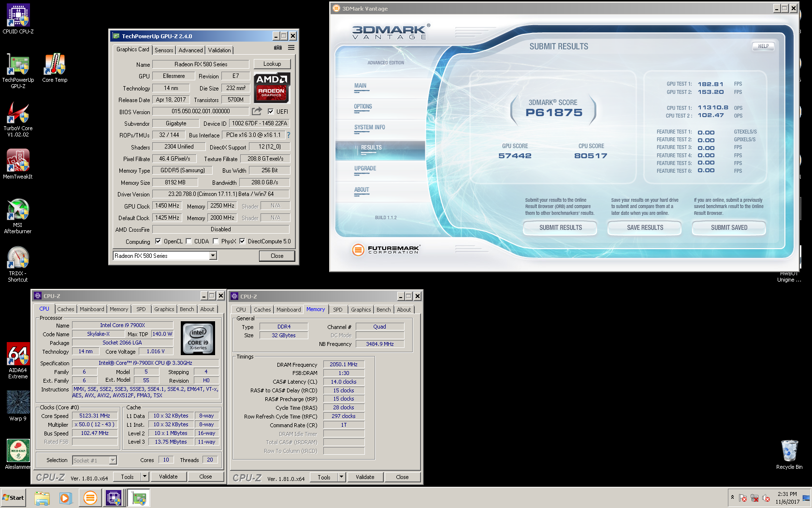Image resolution: width=812 pixels, height=508 pixels.
Task: Click the Lookup button in GPU-Z
Action: coord(272,64)
